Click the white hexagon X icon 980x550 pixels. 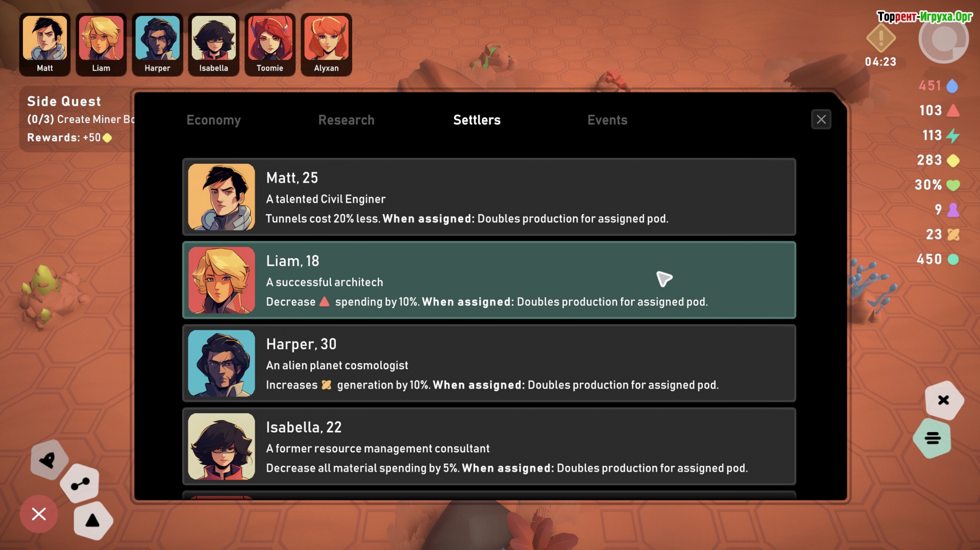click(x=944, y=400)
